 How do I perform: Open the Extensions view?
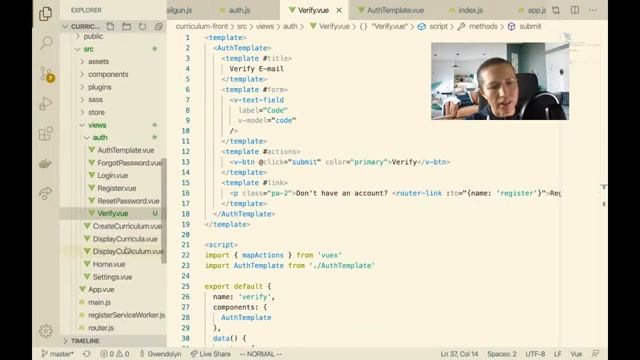click(x=46, y=133)
